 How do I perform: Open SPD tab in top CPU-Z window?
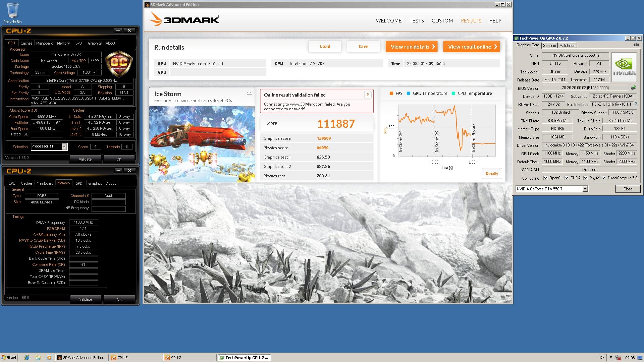point(79,43)
